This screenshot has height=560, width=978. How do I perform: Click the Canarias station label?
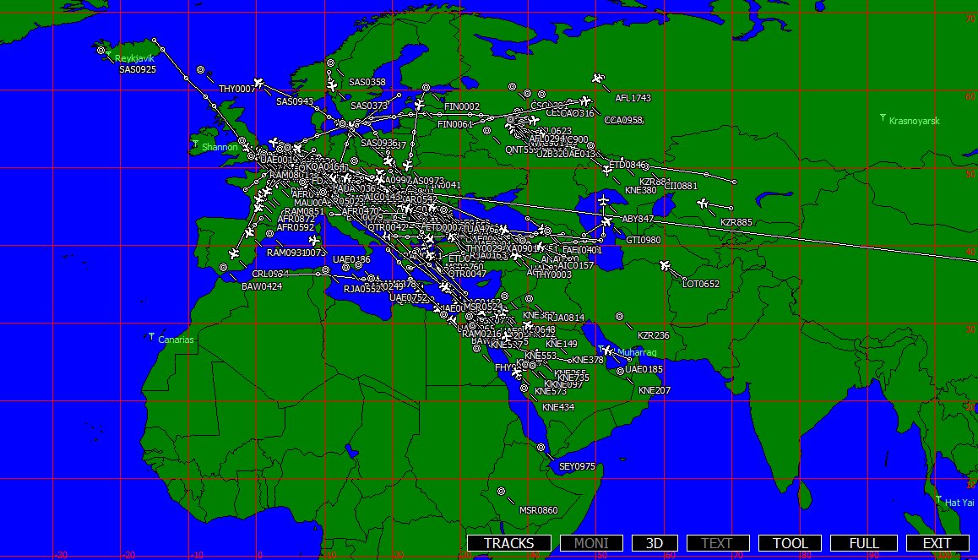[x=176, y=340]
